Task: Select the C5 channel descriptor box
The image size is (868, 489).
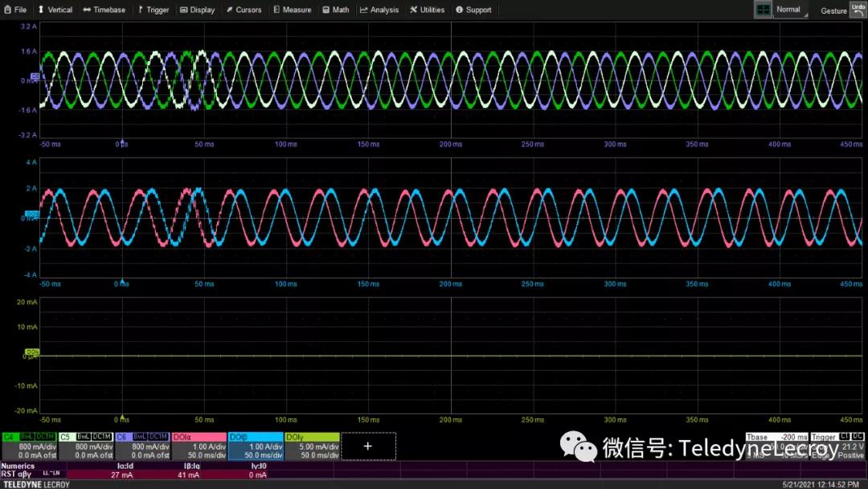Action: [85, 446]
